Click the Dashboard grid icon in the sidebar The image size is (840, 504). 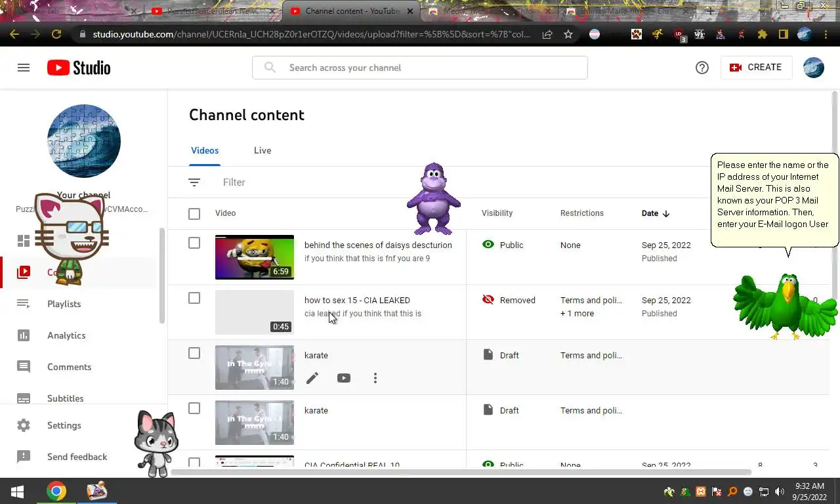coord(24,241)
